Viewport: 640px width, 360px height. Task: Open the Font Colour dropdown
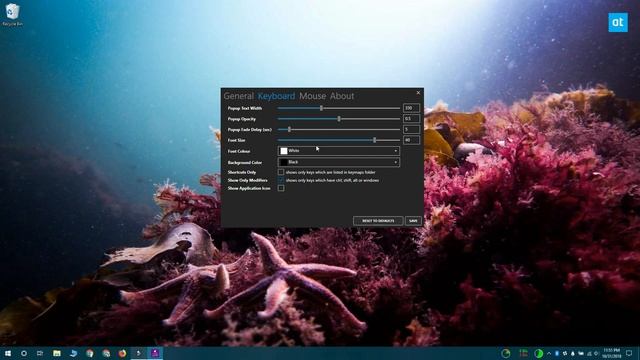point(339,151)
